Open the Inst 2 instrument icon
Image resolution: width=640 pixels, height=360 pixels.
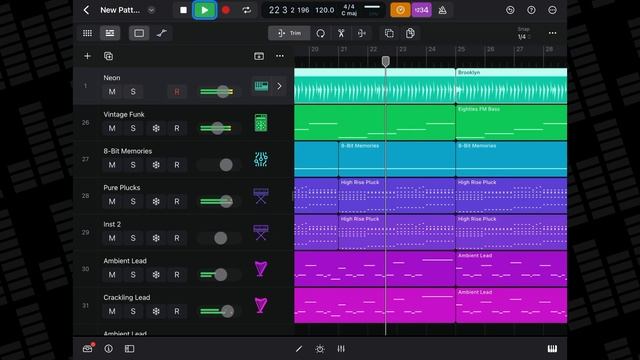point(261,232)
